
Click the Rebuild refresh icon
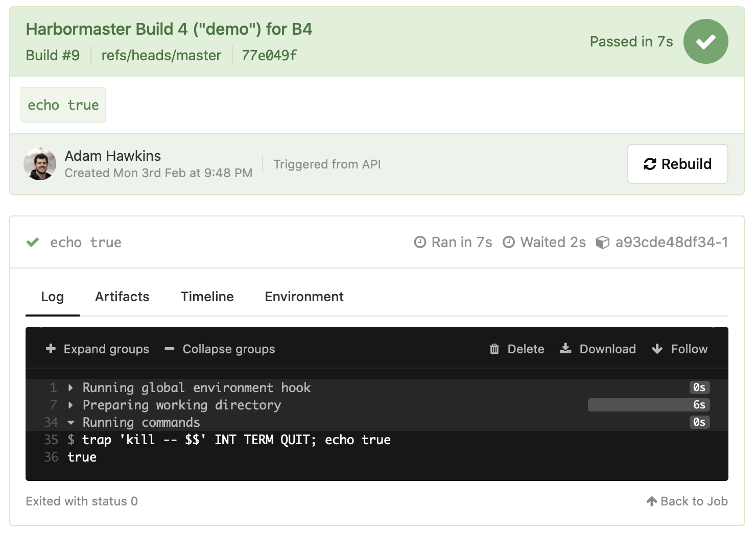(649, 164)
